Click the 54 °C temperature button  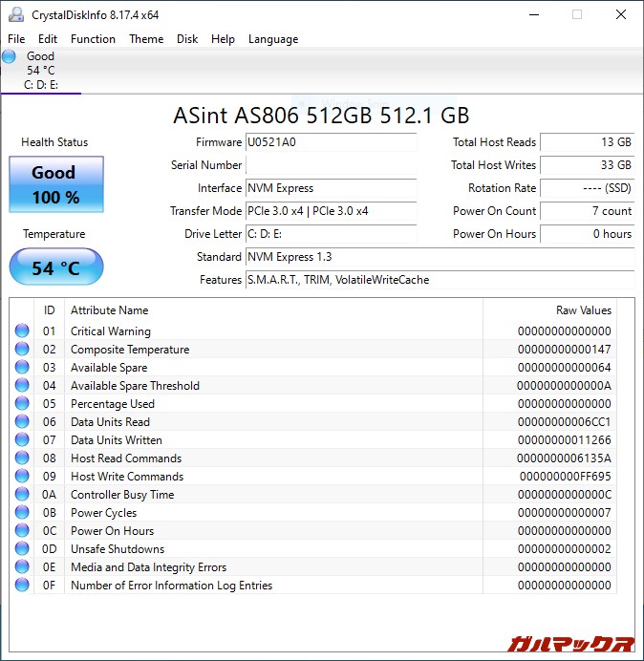pos(55,267)
